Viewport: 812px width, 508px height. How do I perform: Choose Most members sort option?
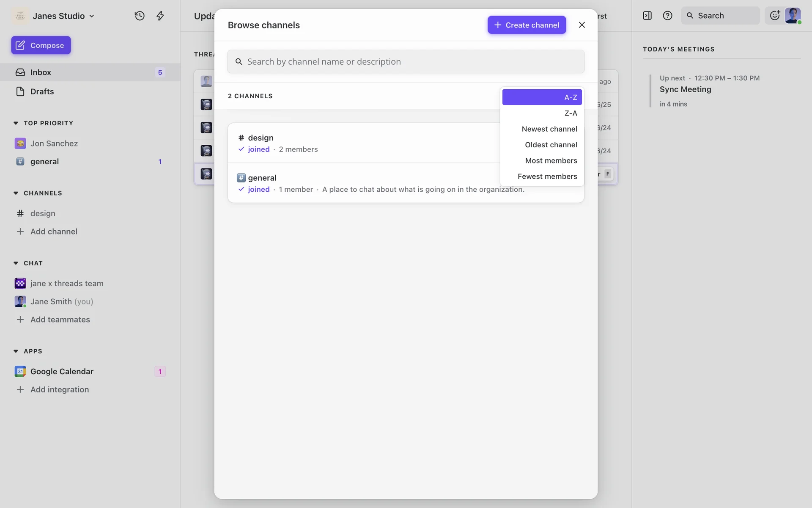tap(551, 160)
